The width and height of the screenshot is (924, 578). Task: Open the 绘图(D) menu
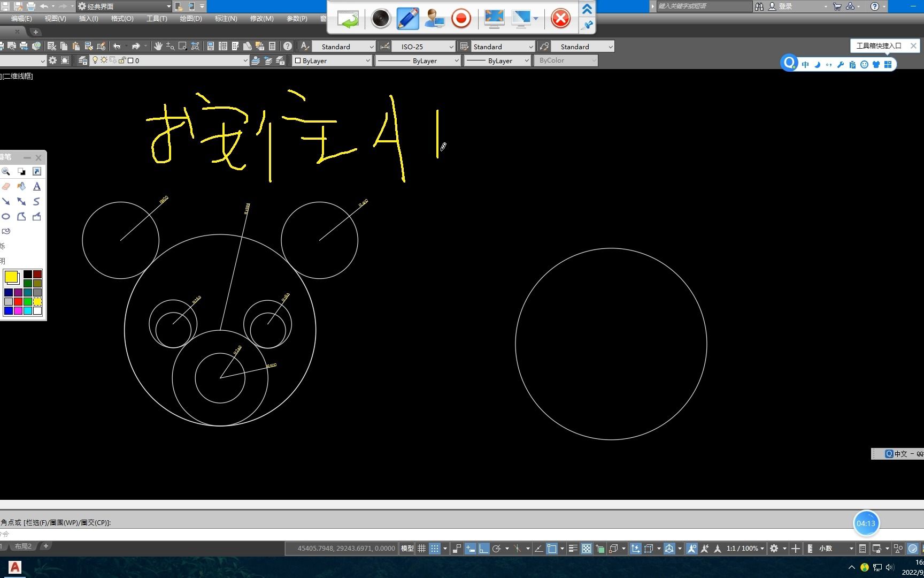pyautogui.click(x=191, y=18)
